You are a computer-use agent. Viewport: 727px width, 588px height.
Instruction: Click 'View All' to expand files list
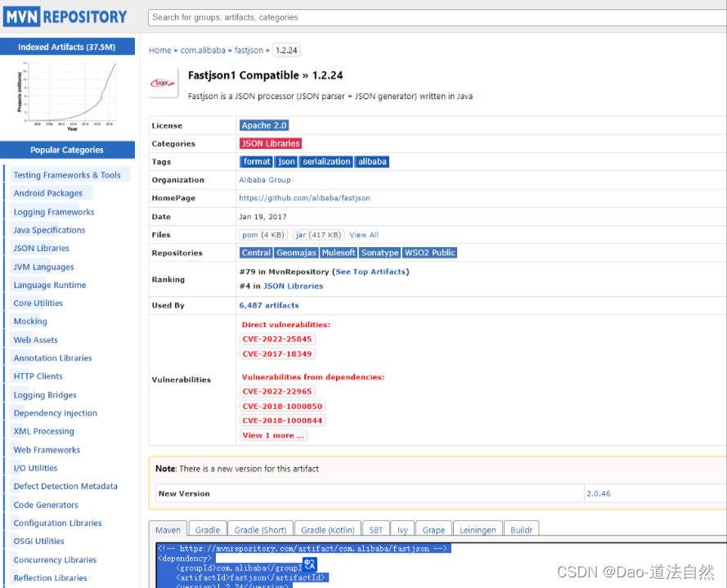pyautogui.click(x=363, y=235)
